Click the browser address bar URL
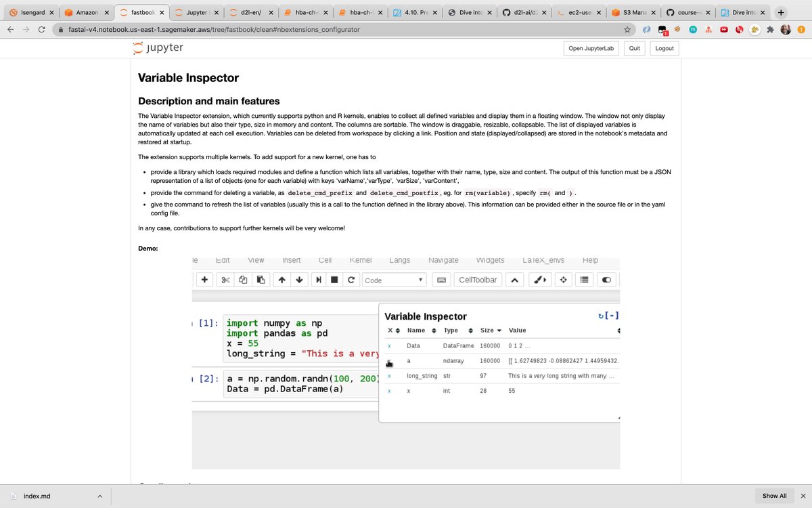812x508 pixels. [214, 29]
